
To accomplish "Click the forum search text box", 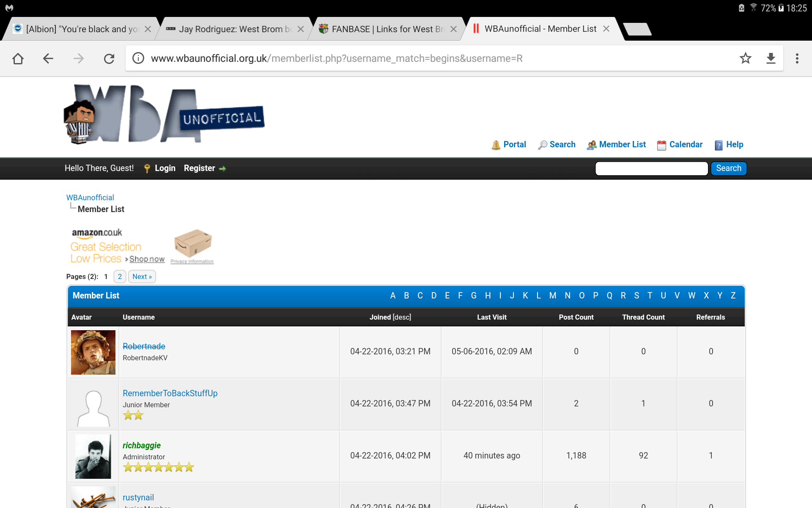I will click(652, 168).
